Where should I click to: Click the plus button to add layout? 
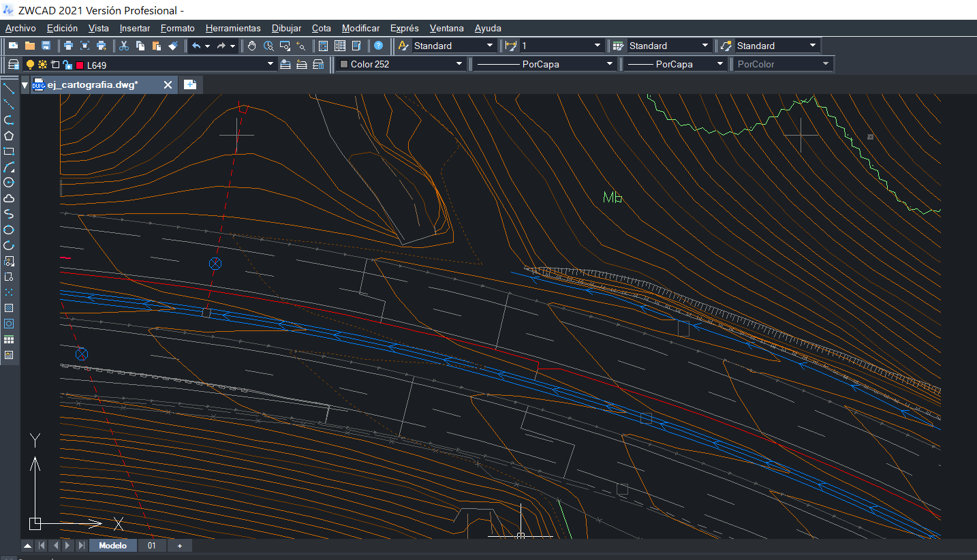(180, 546)
